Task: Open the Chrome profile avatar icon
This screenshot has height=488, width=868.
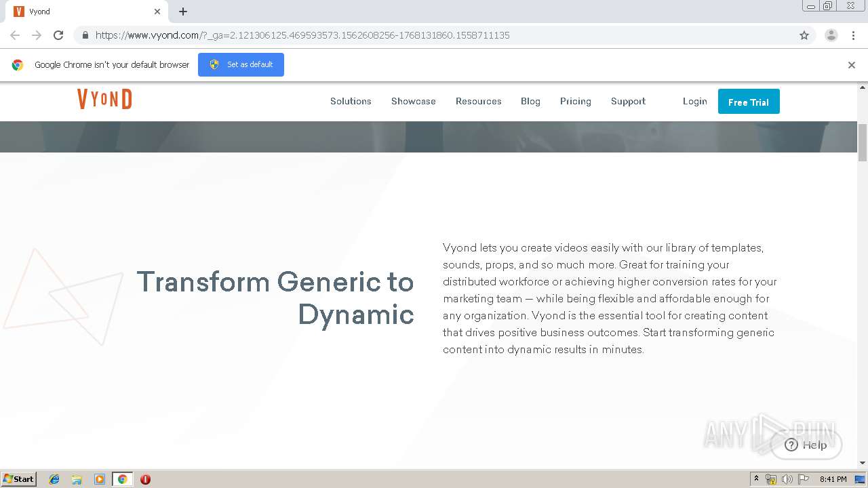Action: click(831, 35)
